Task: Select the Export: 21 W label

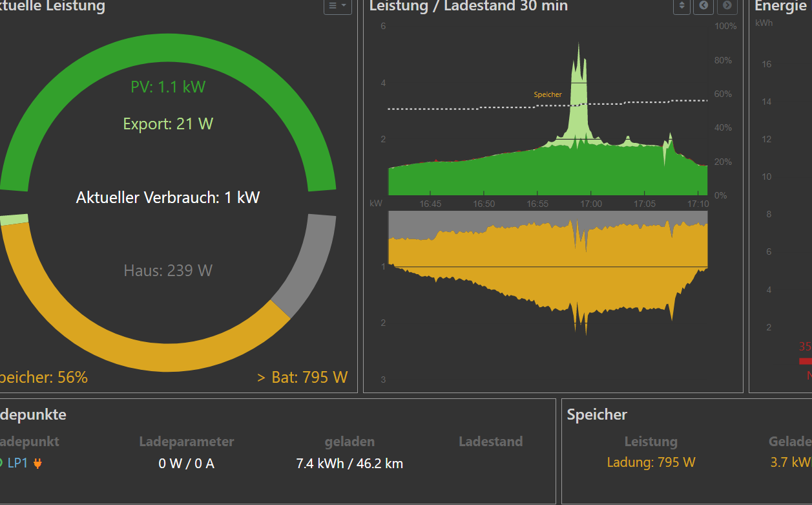Action: coord(168,124)
